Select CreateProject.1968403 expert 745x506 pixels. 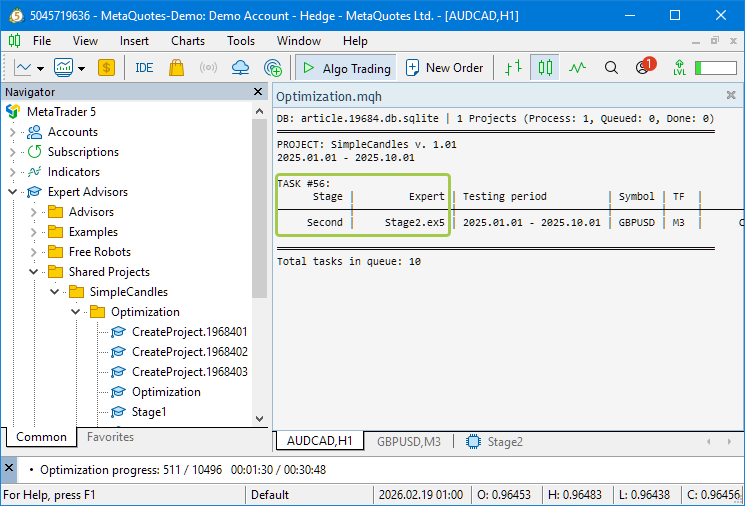click(190, 372)
